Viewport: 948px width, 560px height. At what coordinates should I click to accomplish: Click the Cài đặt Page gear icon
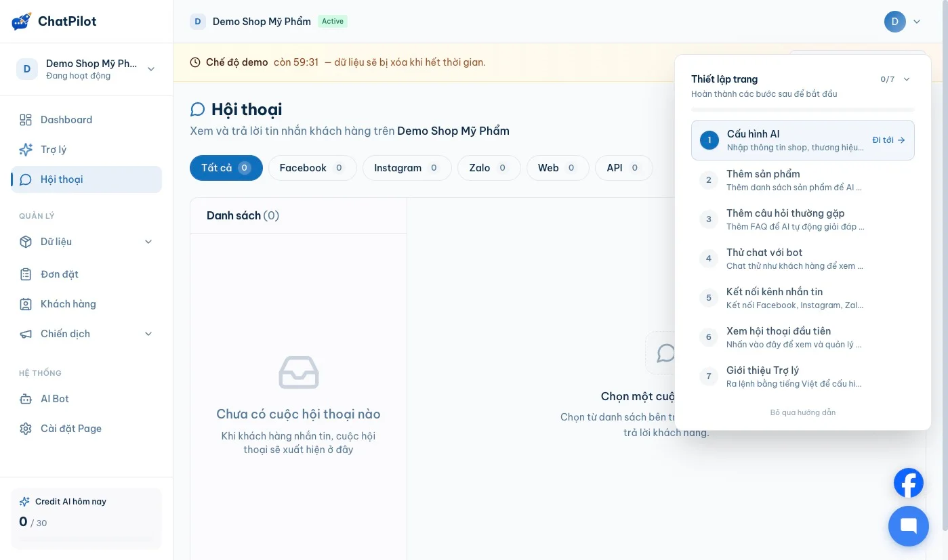click(x=26, y=429)
